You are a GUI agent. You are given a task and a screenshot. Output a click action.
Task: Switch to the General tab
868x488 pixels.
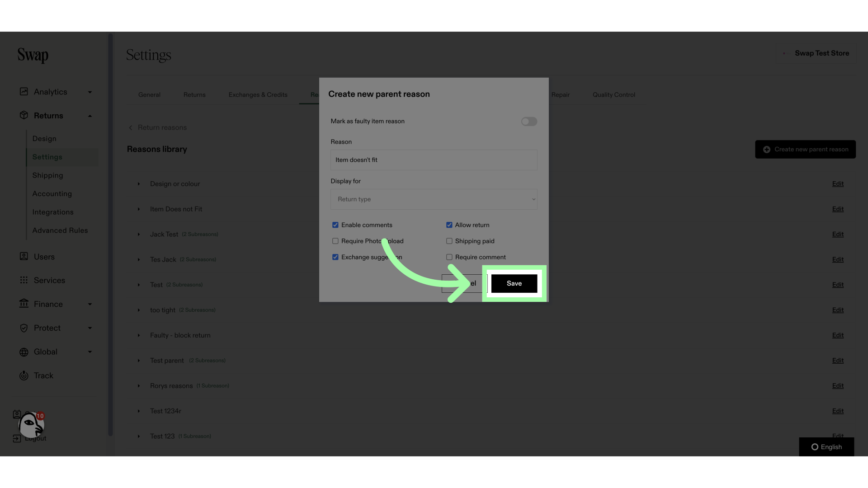(x=149, y=95)
